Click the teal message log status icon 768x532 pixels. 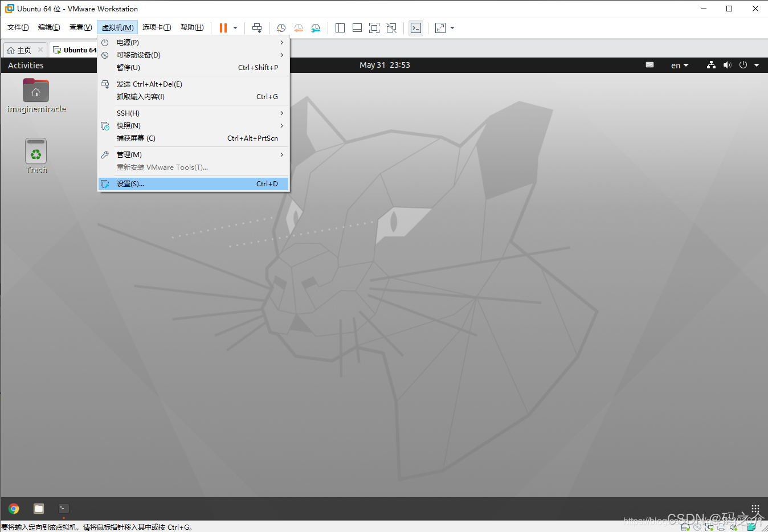tap(751, 527)
